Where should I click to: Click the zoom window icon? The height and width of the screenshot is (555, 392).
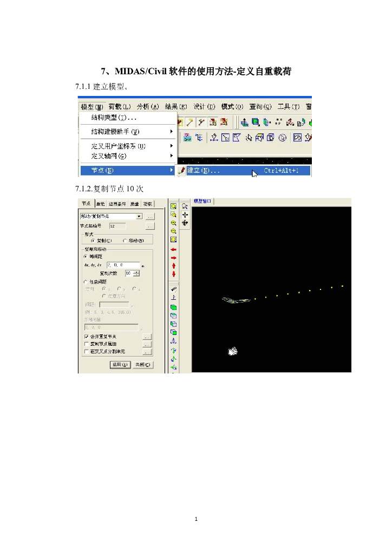(174, 215)
